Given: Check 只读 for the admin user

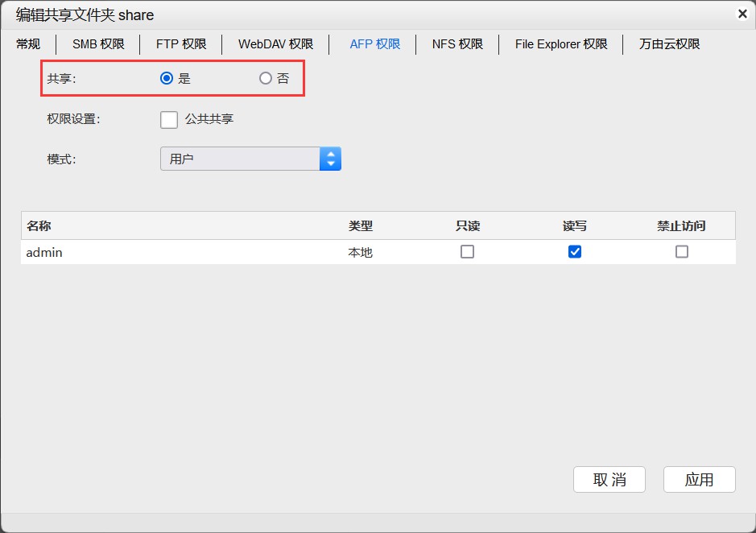Looking at the screenshot, I should click(467, 252).
